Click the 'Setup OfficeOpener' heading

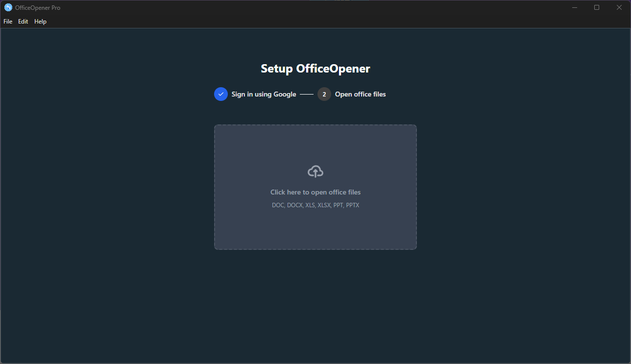tap(315, 69)
